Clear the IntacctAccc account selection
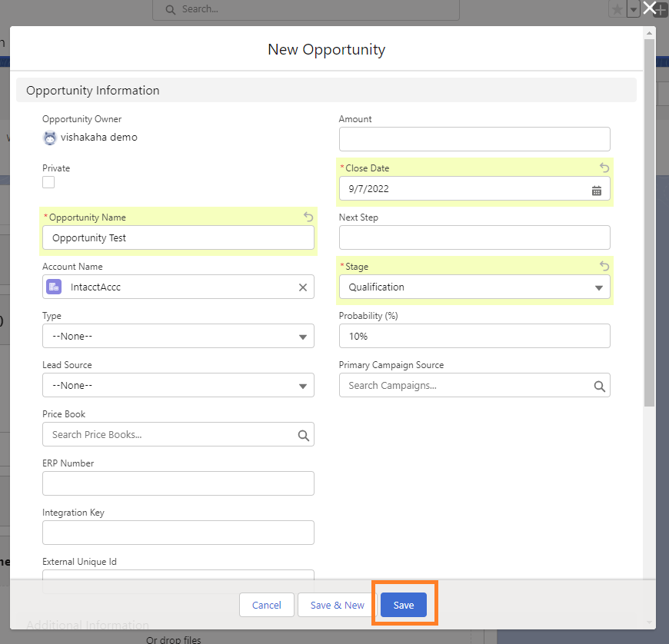 [x=303, y=287]
